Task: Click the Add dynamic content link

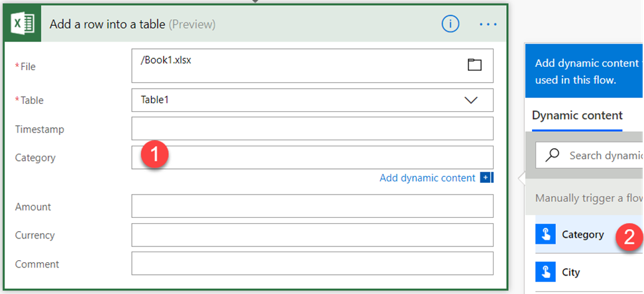Action: point(427,178)
